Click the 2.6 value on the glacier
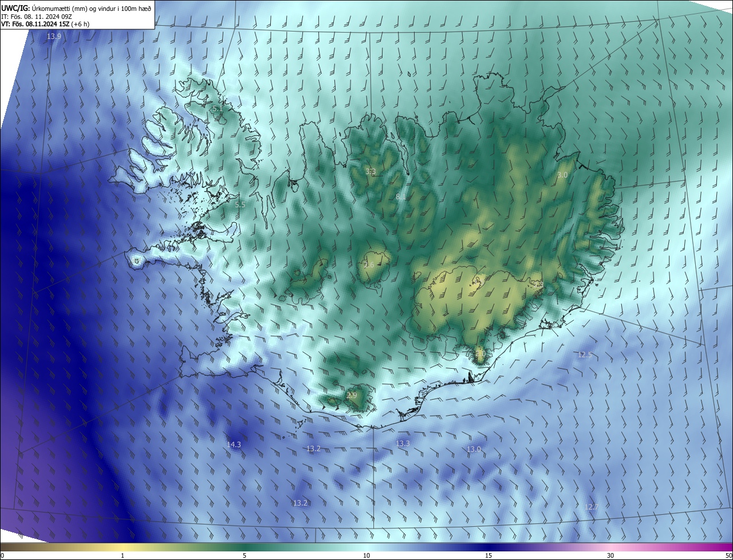Screen dimensions: 733x560 (369, 265)
